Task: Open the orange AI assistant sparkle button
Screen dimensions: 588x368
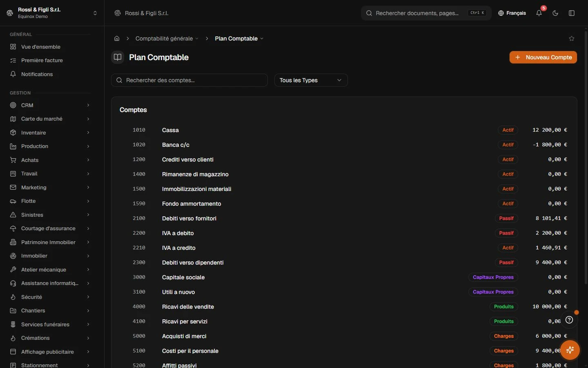Action: [570, 350]
